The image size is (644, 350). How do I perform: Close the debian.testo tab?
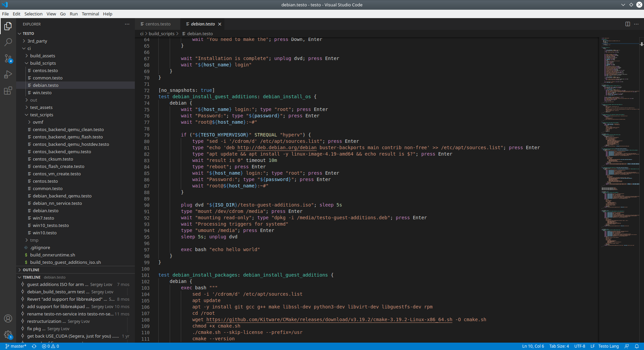220,24
